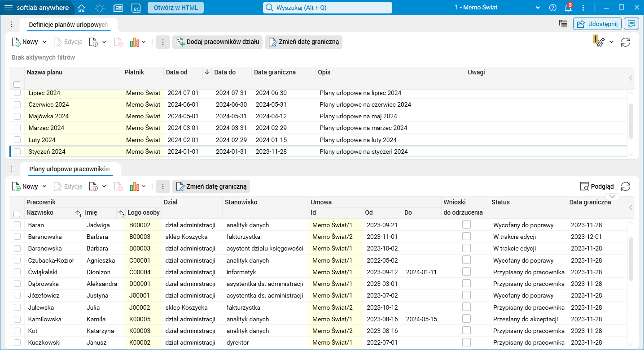Click the Wyszukaj search field
The width and height of the screenshot is (644, 350).
[x=328, y=8]
